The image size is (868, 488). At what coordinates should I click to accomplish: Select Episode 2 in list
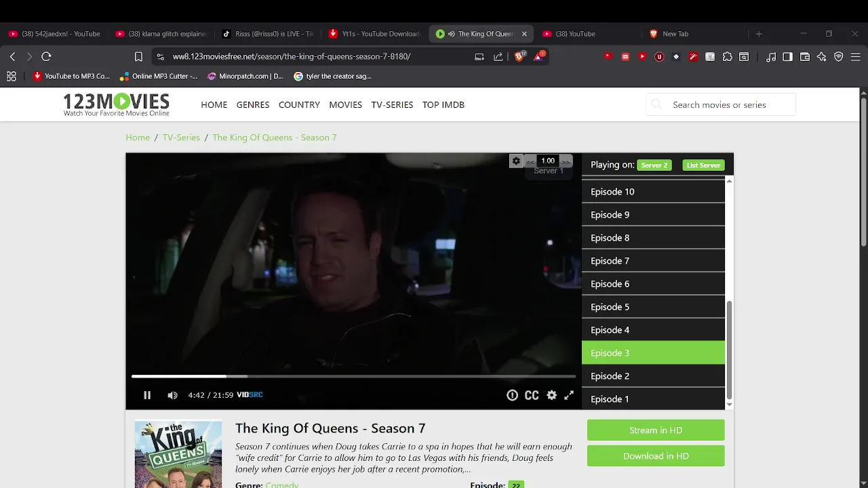(x=653, y=376)
